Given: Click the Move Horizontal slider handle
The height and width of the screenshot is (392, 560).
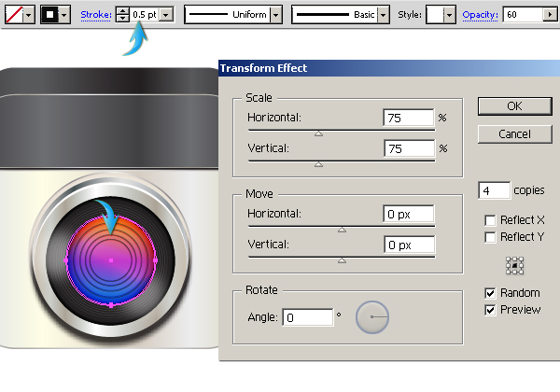Looking at the screenshot, I should (x=342, y=230).
